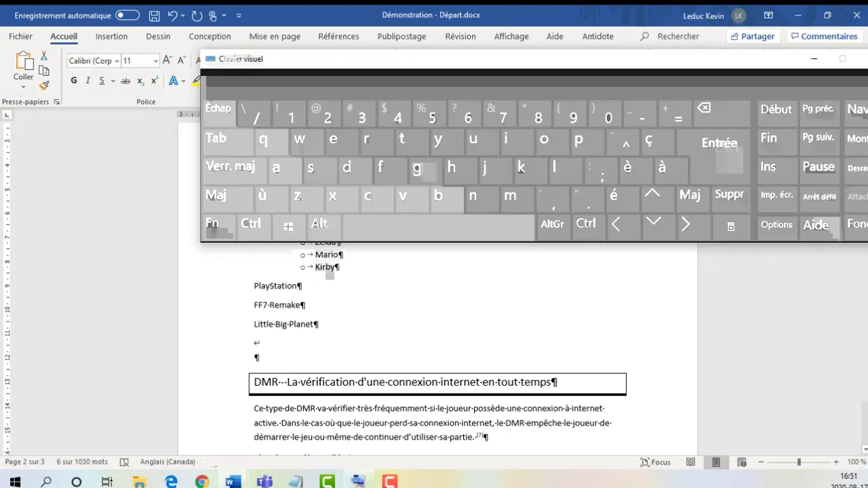Open the Undo history dropdown arrow
Screen dimensions: 868x488
tap(184, 15)
